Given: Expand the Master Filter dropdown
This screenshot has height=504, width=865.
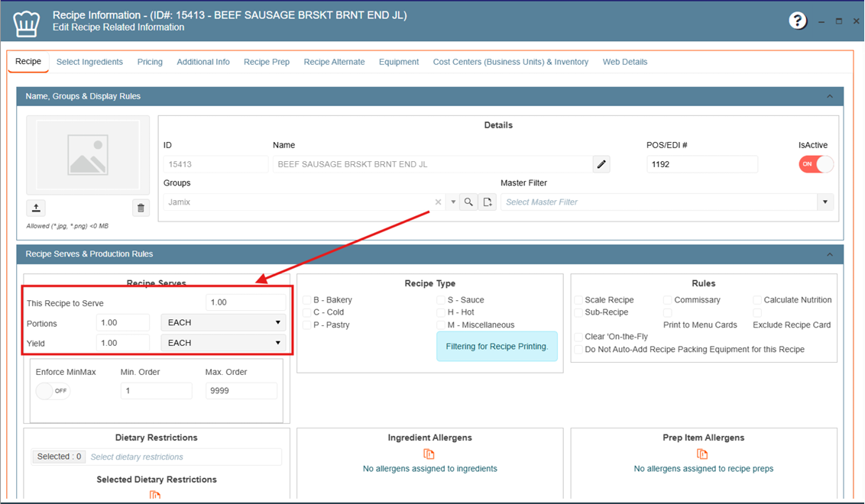Looking at the screenshot, I should 825,202.
